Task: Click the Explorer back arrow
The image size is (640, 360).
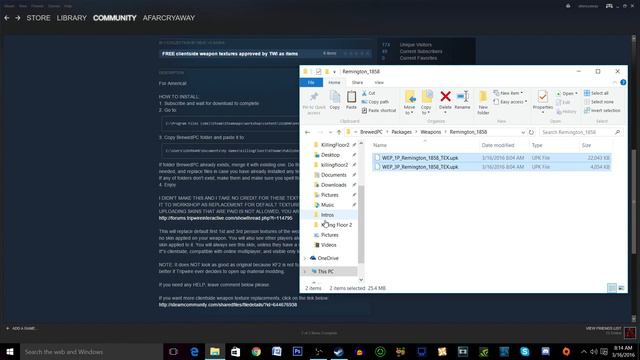Action: coord(307,132)
